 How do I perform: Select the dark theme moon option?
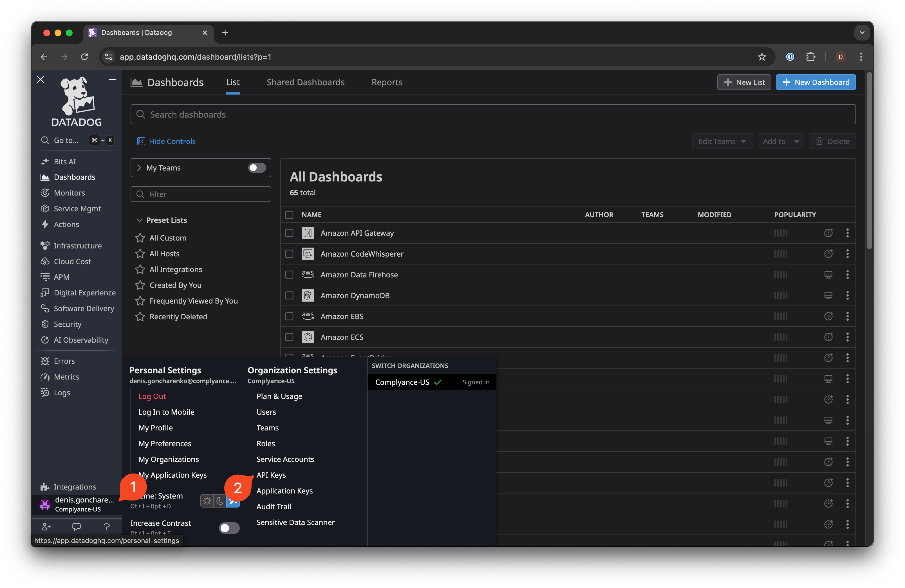221,501
